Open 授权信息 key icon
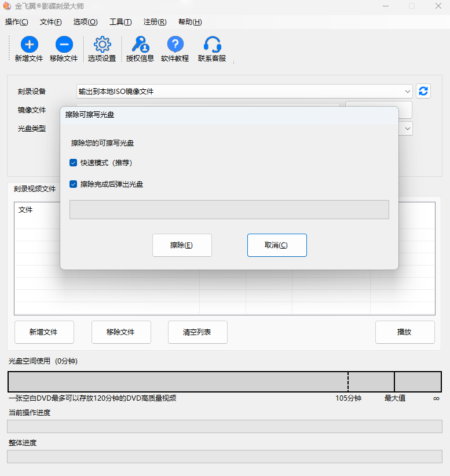The image size is (450, 476). pos(140,45)
